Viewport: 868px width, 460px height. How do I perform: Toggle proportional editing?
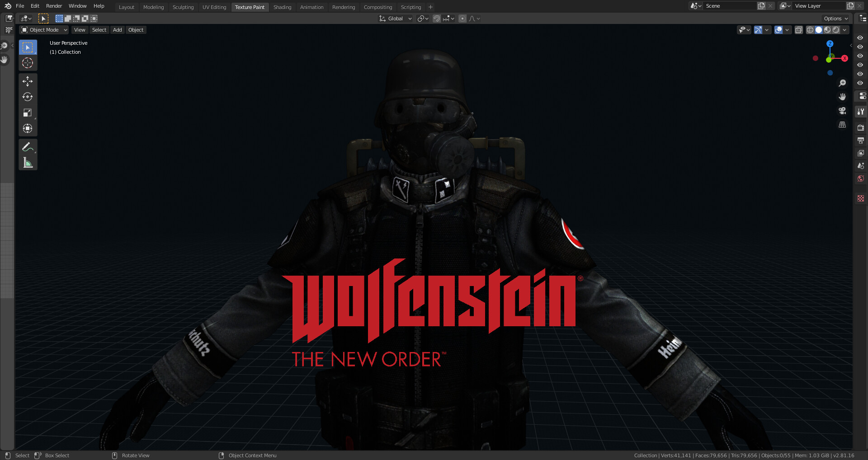462,19
